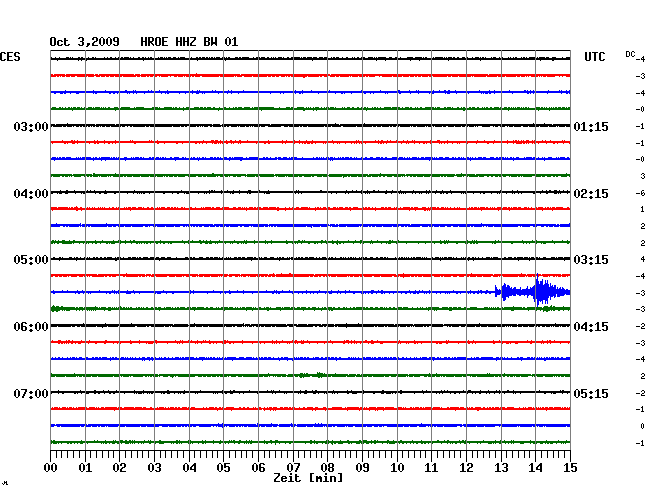The image size is (650, 494).
Task: Click the UTC time label "05:15"
Action: point(591,393)
